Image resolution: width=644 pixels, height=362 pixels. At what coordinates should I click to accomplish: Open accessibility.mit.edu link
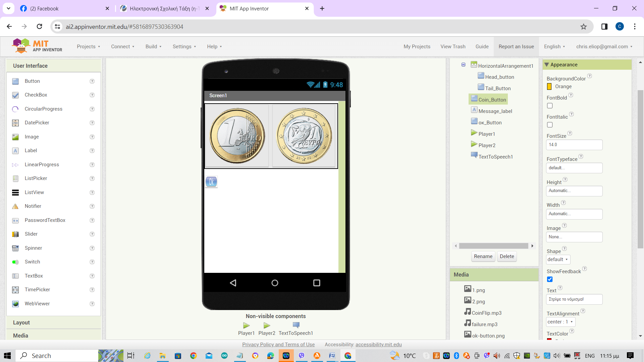tap(378, 345)
